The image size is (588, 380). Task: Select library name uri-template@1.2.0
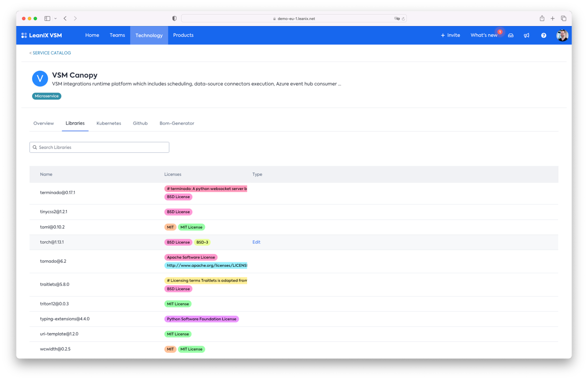(59, 334)
